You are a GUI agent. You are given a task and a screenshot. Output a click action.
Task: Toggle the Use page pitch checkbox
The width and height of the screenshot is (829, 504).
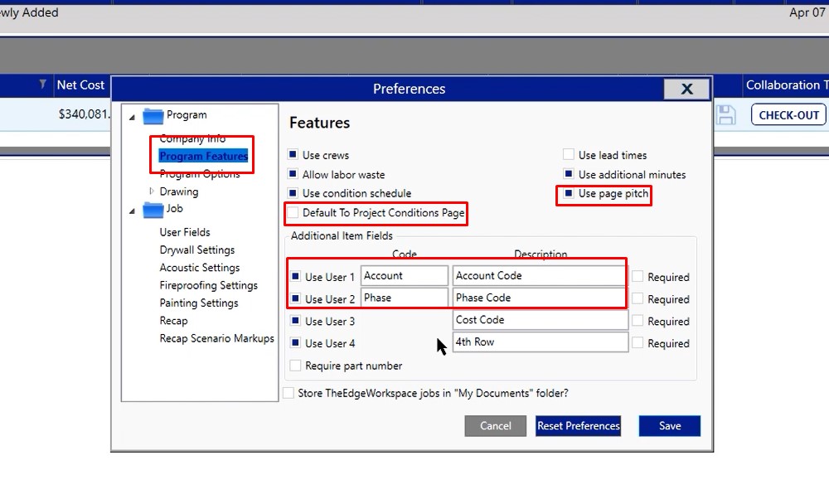click(569, 194)
